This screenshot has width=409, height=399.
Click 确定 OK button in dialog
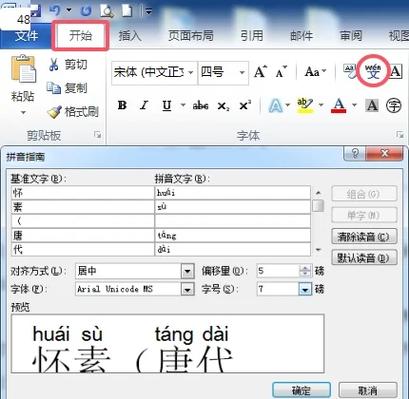(x=301, y=390)
